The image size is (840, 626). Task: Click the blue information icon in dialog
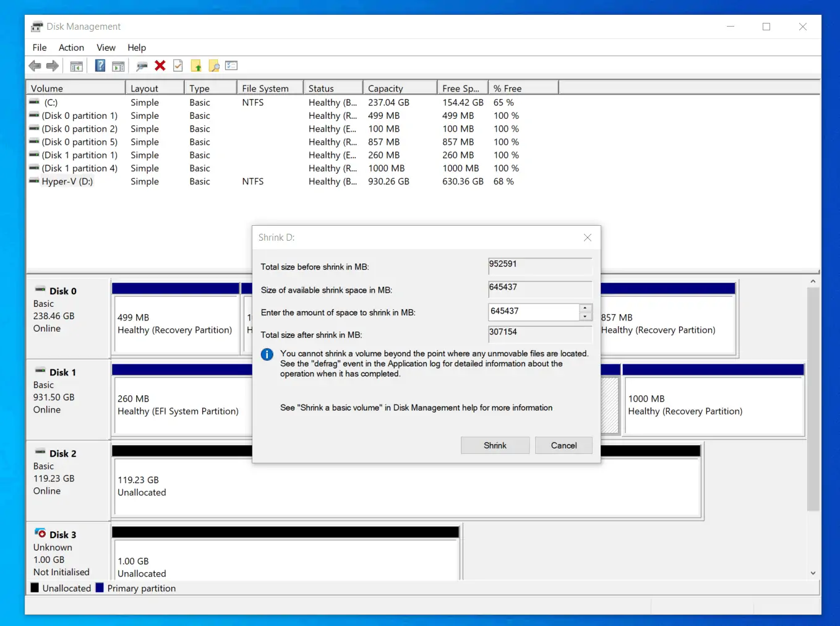click(x=267, y=354)
